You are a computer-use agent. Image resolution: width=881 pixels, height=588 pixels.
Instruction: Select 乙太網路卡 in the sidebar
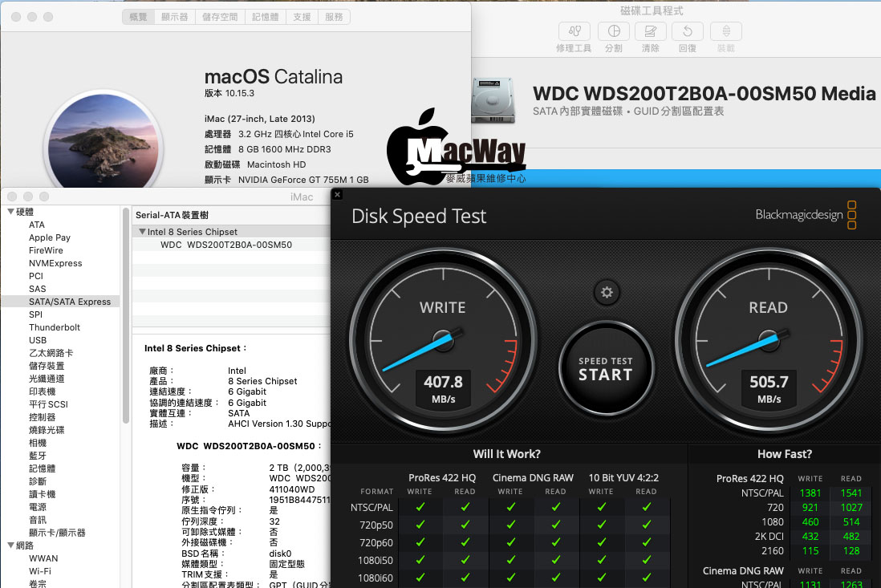[x=51, y=353]
